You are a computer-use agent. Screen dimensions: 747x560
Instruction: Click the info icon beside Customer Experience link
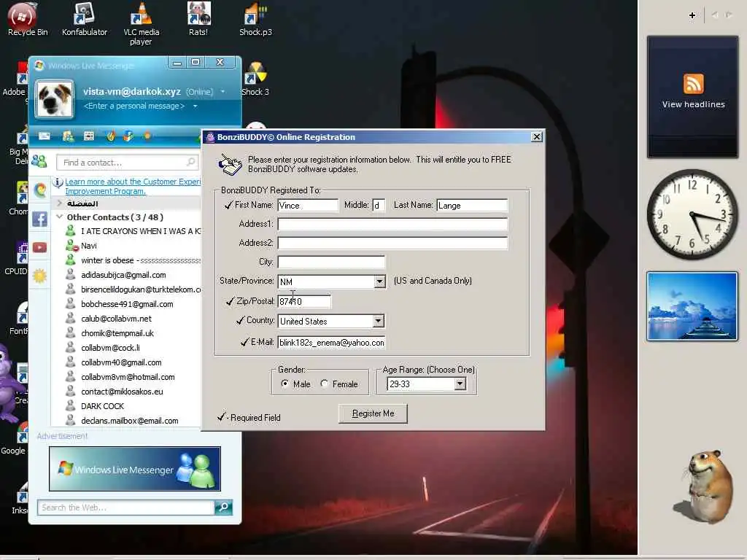[58, 182]
